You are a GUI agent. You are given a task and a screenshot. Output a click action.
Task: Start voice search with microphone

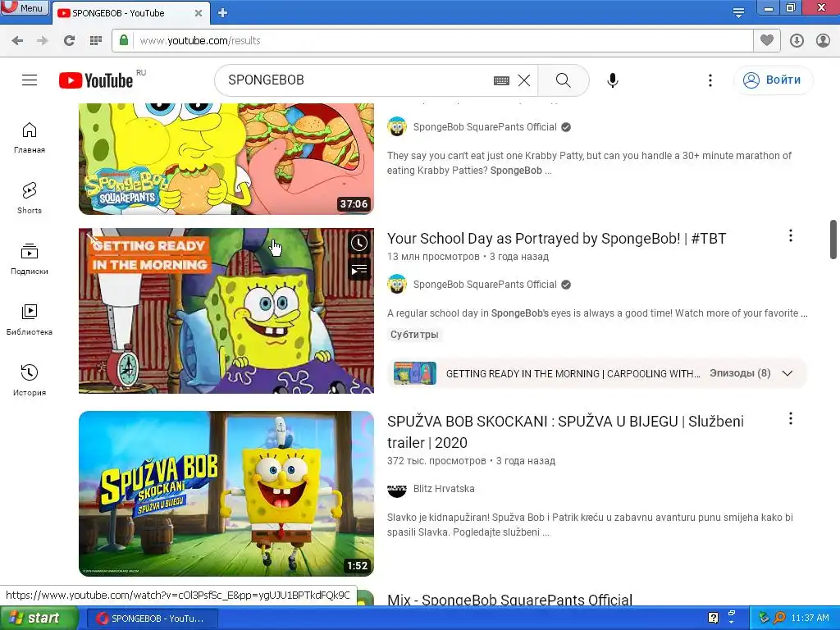tap(613, 80)
